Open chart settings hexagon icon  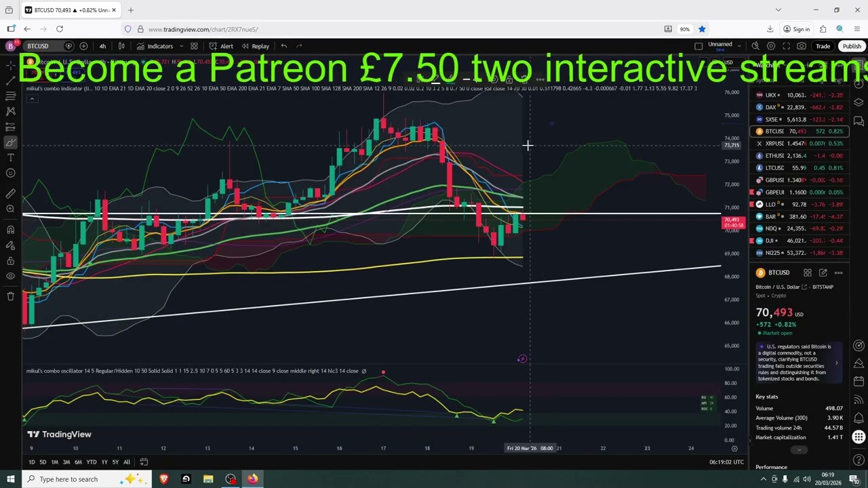tap(771, 46)
